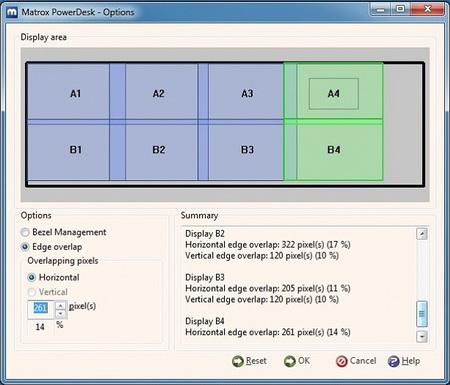Image resolution: width=450 pixels, height=385 pixels.
Task: Decrease pixel value with down spinner arrow
Action: coord(61,314)
